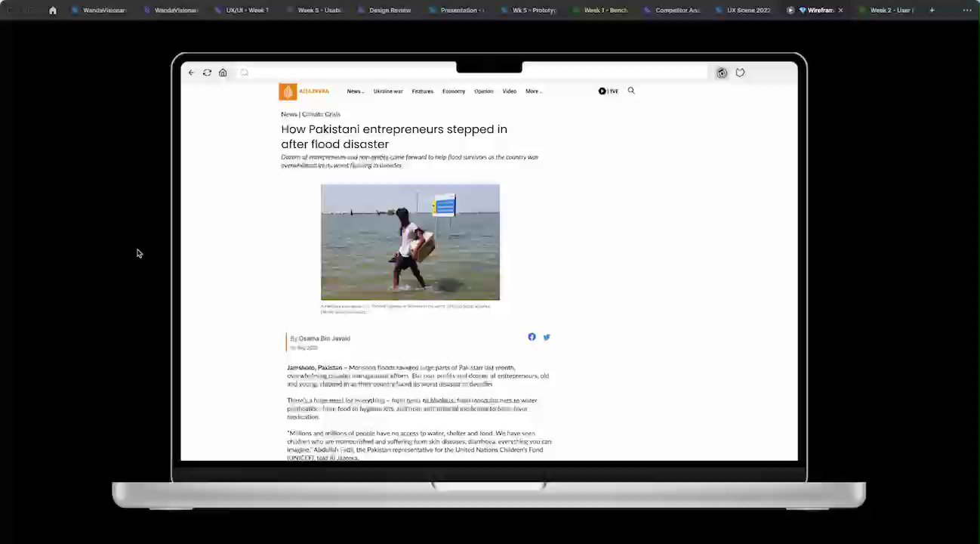The height and width of the screenshot is (544, 980).
Task: Go to the Economy section
Action: (x=454, y=91)
